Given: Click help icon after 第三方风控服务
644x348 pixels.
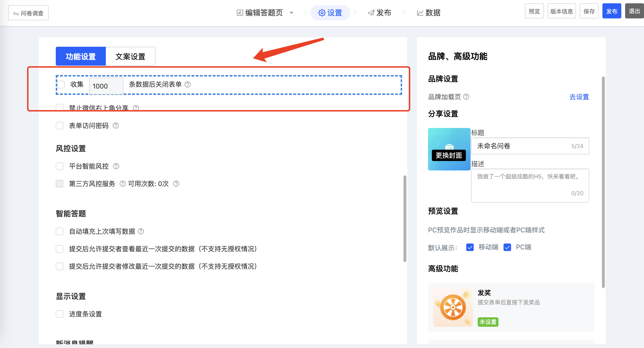Looking at the screenshot, I should 123,184.
